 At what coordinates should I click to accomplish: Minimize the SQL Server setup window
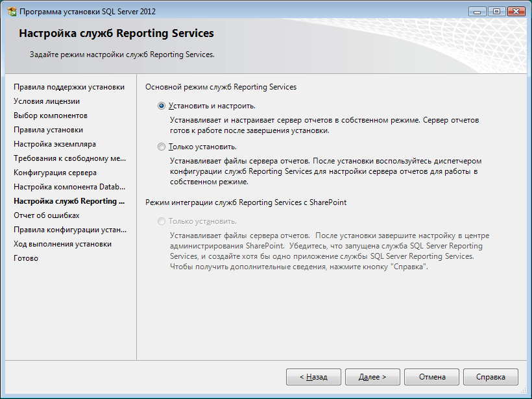coord(479,11)
